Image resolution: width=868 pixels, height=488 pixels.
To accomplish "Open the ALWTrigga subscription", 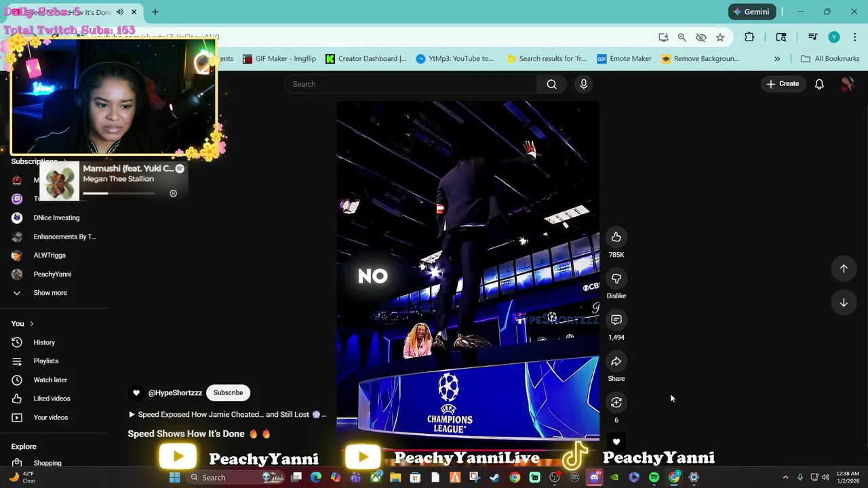I will [50, 256].
